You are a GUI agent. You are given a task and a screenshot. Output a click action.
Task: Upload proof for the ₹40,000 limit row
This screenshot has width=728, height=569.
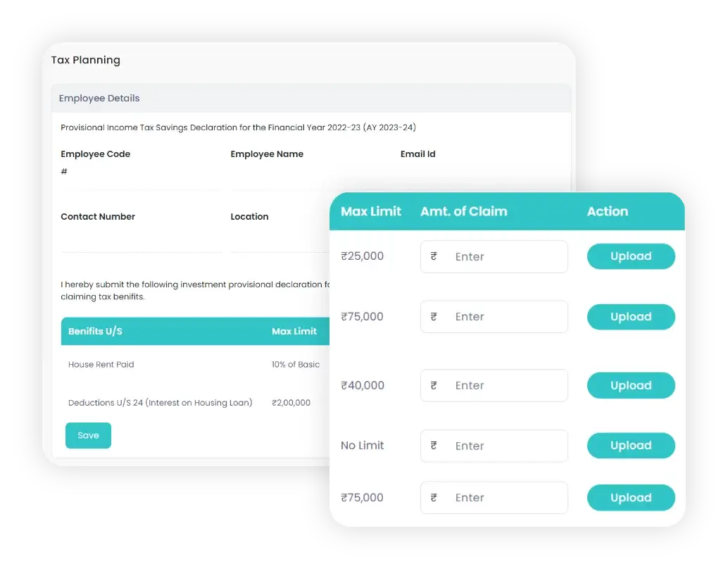click(630, 385)
